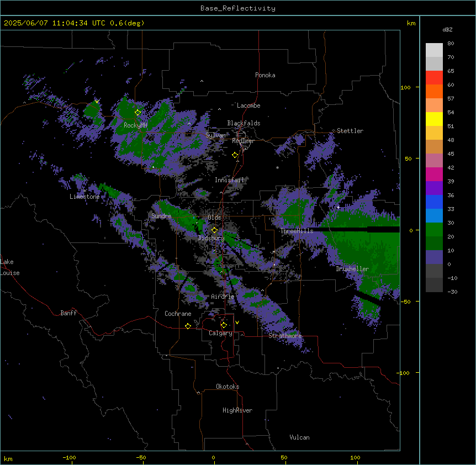Pick the red 60-65 dBZ legend swatch

pos(434,77)
